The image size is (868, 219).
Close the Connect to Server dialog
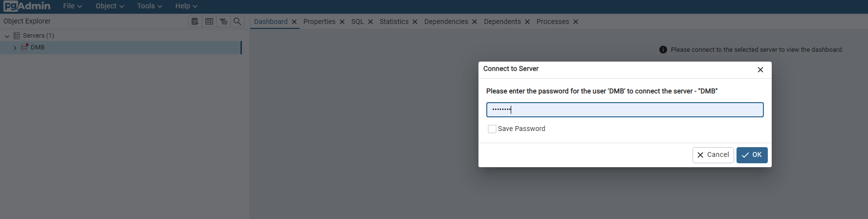coord(760,70)
